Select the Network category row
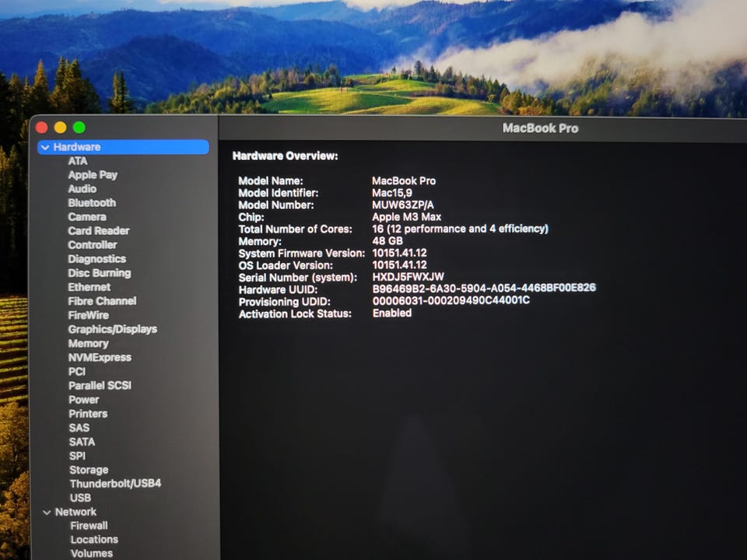Viewport: 747px width, 560px height. pos(75,512)
